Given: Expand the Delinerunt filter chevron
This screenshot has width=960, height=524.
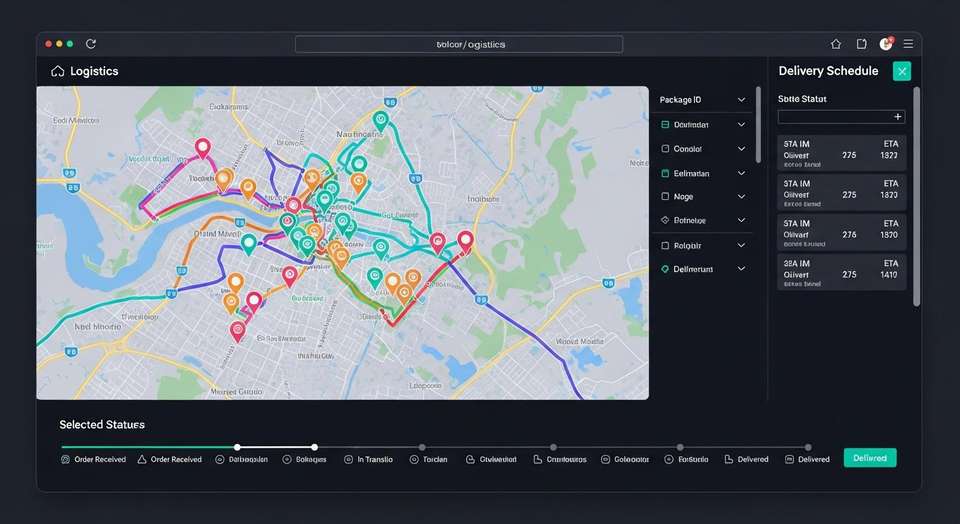Looking at the screenshot, I should pos(741,269).
